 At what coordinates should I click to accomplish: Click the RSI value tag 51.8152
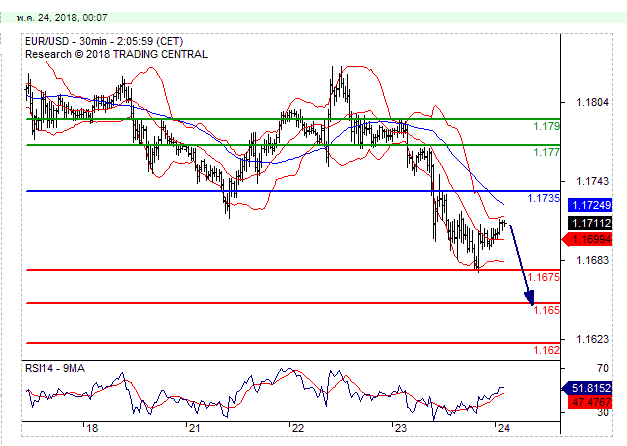click(x=587, y=388)
